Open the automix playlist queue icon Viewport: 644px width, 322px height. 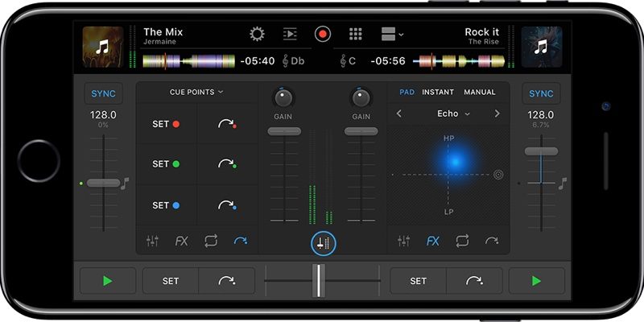coord(290,34)
